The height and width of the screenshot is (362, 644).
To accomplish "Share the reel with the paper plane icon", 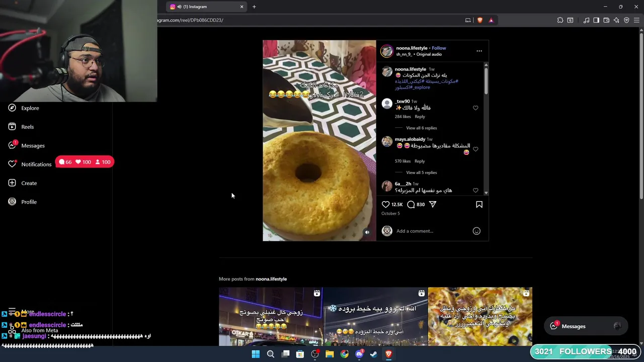I will 433,205.
